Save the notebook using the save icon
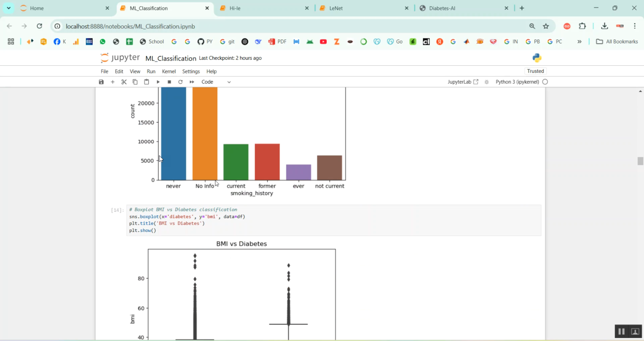The image size is (644, 341). coord(101,82)
